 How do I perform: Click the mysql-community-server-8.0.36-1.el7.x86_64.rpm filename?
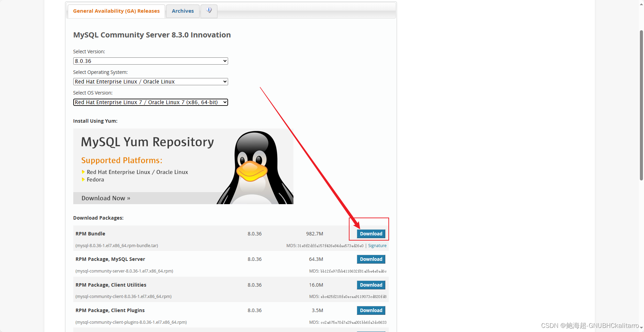124,271
